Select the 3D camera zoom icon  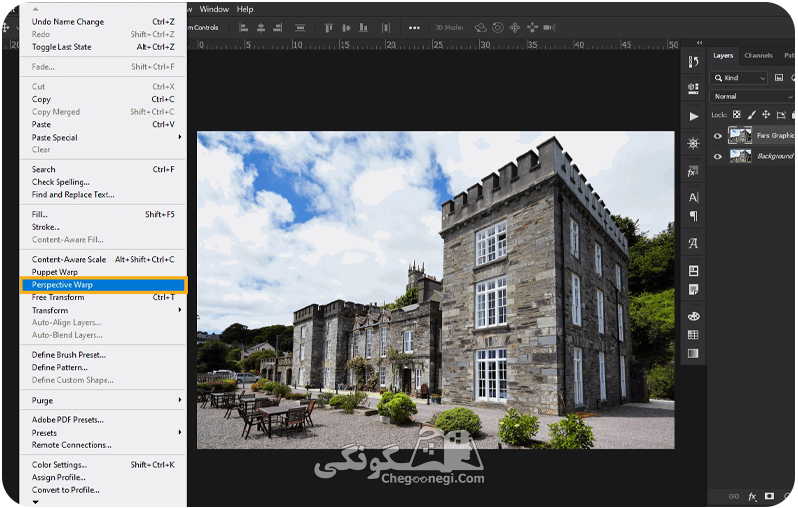point(549,27)
